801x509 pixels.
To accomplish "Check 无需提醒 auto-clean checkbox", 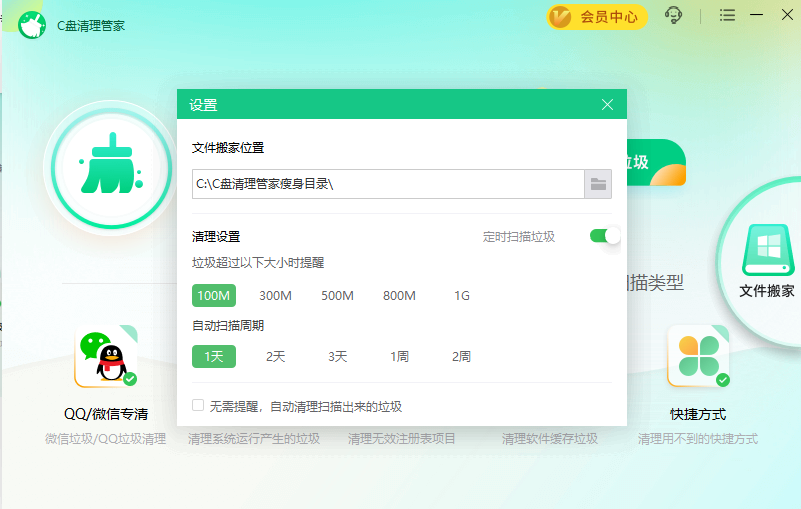I will [199, 406].
